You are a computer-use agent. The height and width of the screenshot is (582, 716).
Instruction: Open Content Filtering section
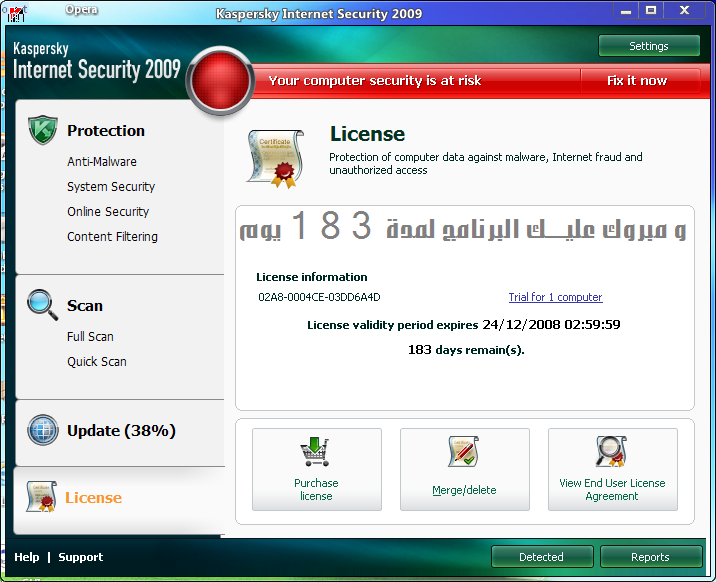(x=112, y=237)
